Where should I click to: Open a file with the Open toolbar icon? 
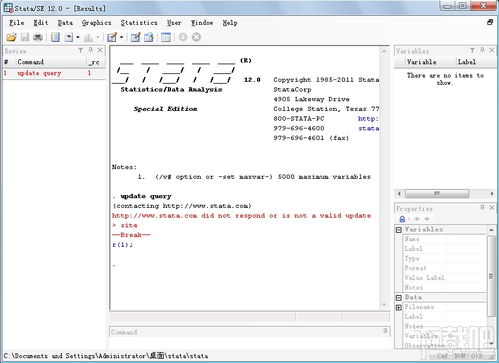(x=11, y=37)
